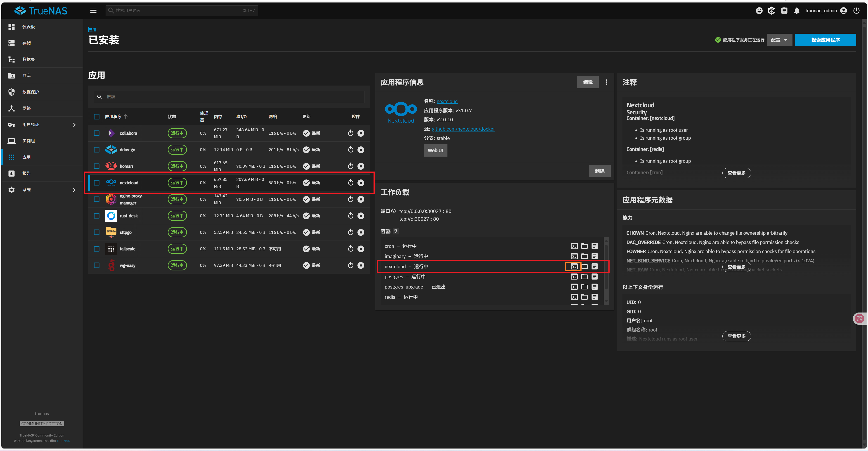This screenshot has height=451, width=868.
Task: Click the power icon in top bar
Action: click(x=856, y=11)
